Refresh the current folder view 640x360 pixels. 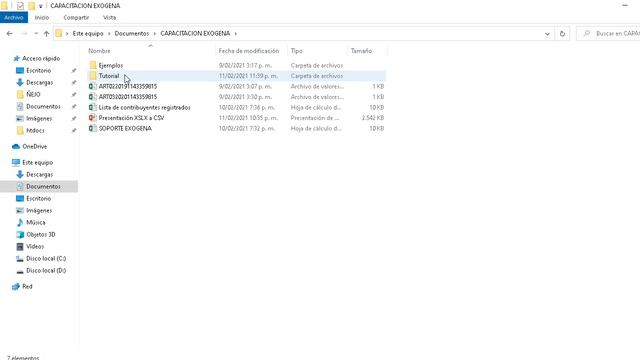pyautogui.click(x=562, y=34)
